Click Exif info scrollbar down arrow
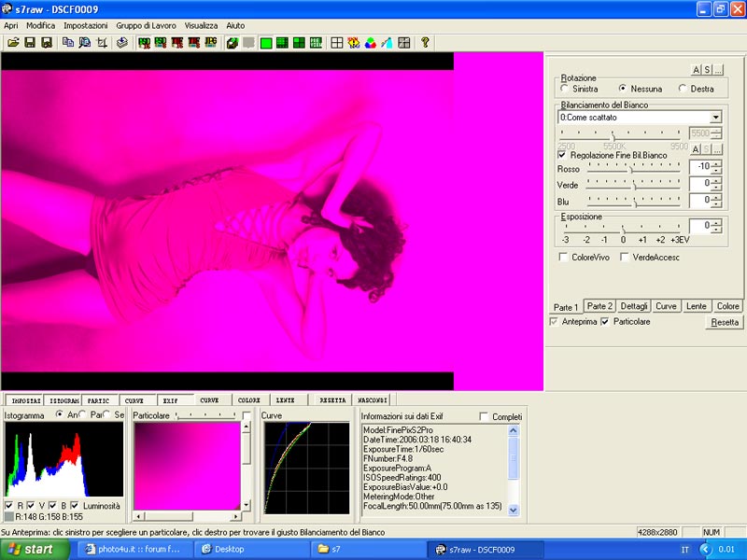Image resolution: width=747 pixels, height=560 pixels. 513,510
